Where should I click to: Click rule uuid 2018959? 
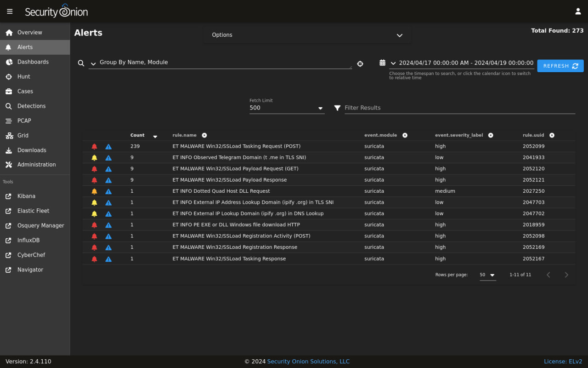point(533,225)
